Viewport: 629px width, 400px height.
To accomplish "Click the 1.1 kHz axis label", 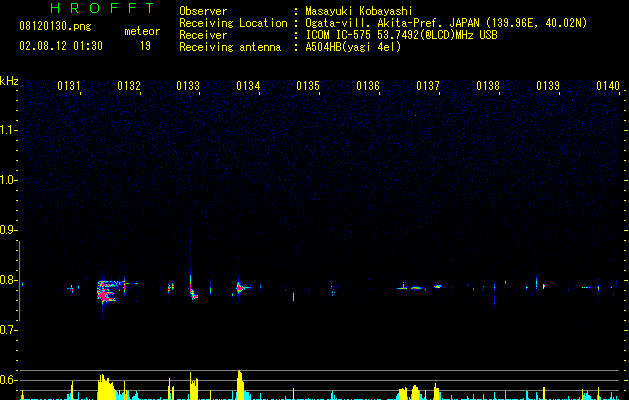I will (x=8, y=130).
